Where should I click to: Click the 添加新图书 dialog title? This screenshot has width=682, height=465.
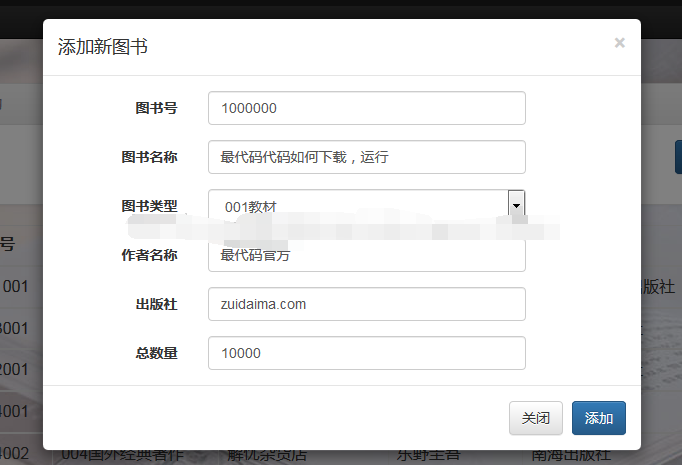click(x=103, y=47)
